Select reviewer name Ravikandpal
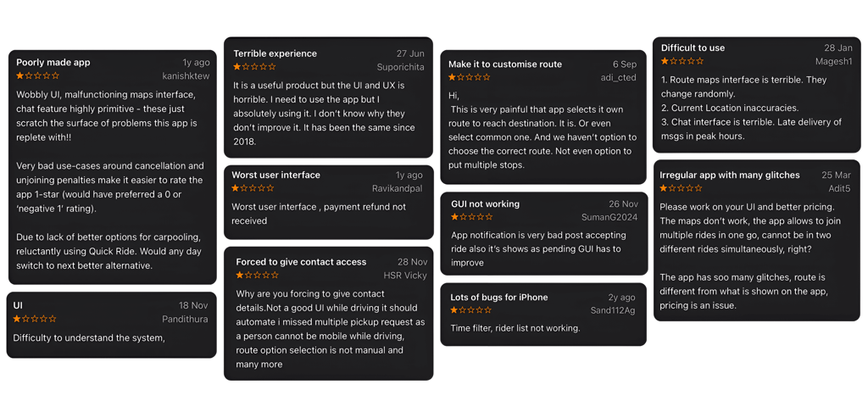Viewport: 868px width, 418px height. [398, 188]
